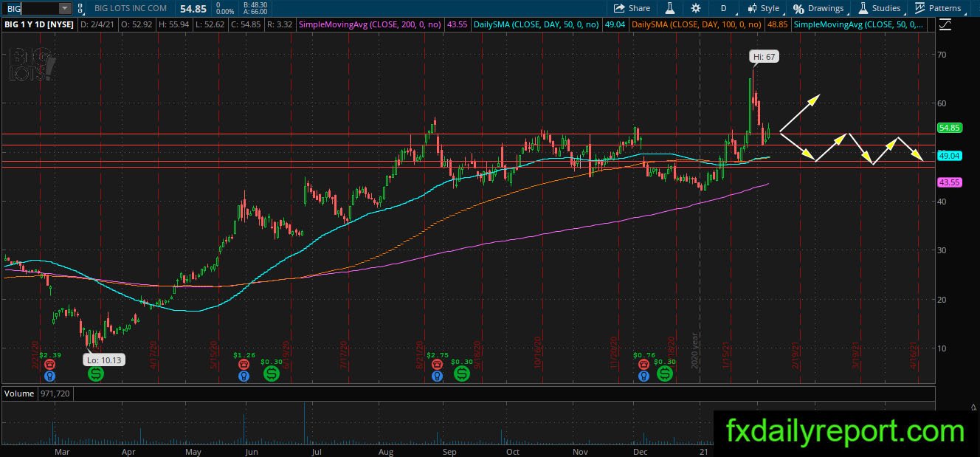This screenshot has height=457, width=980.
Task: Click the late-May red earnings phone icon
Action: [244, 365]
